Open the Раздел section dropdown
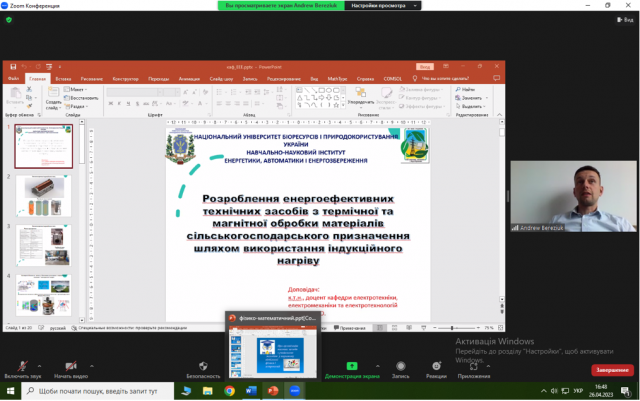The image size is (640, 401). (76, 107)
